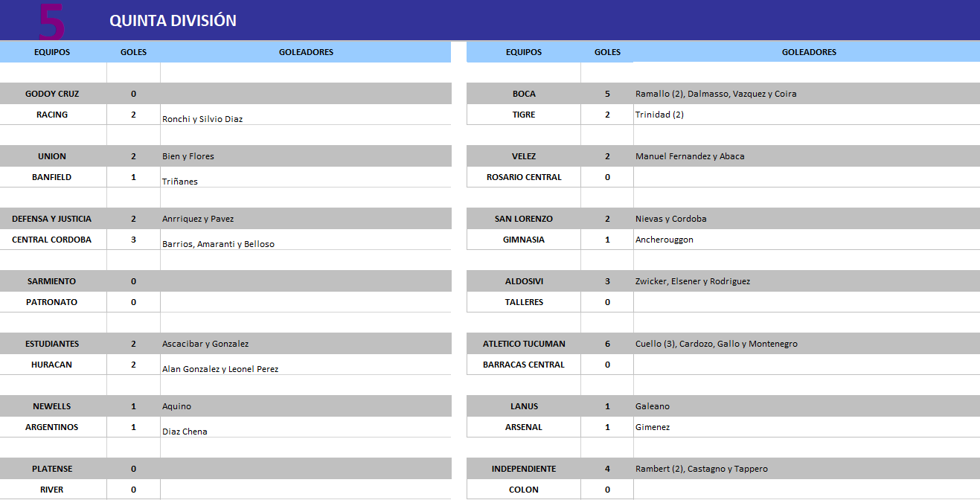Select the TIGRE team cell
Image resolution: width=980 pixels, height=500 pixels.
(x=524, y=115)
